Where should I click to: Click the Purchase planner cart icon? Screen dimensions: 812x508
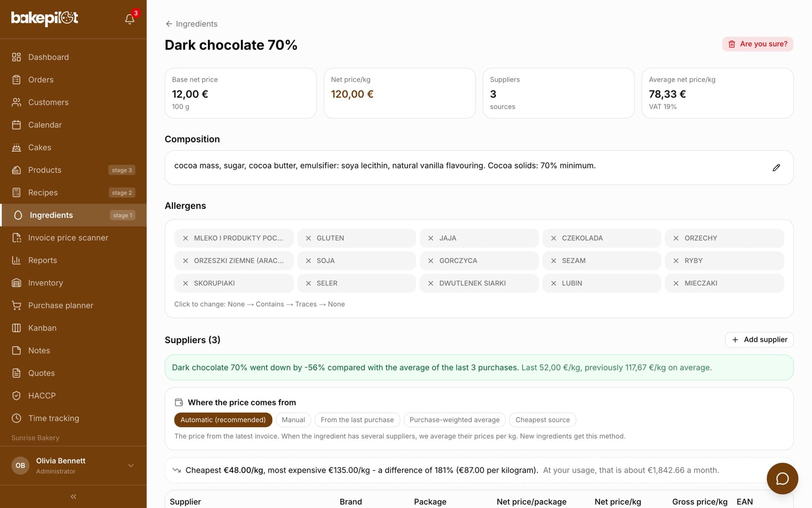click(x=17, y=305)
